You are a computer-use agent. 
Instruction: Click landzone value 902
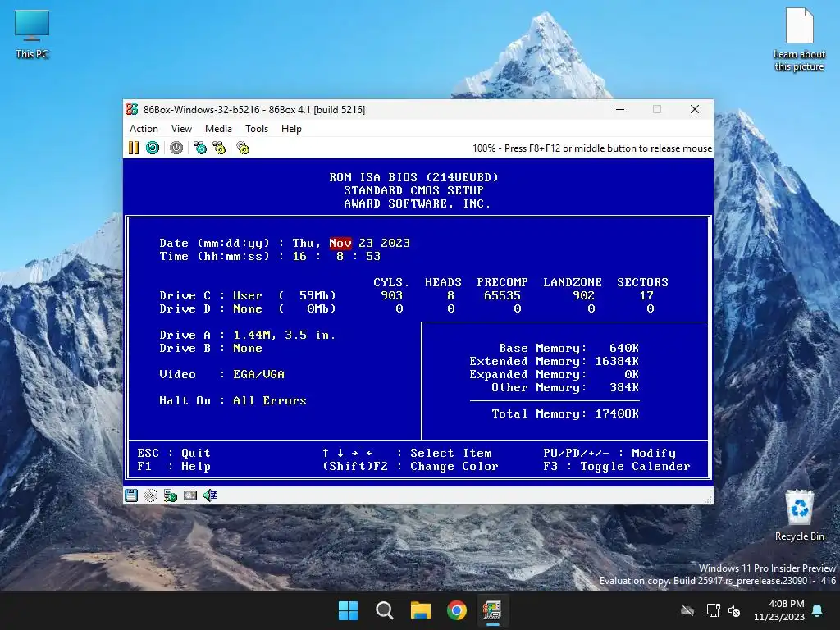click(x=583, y=295)
